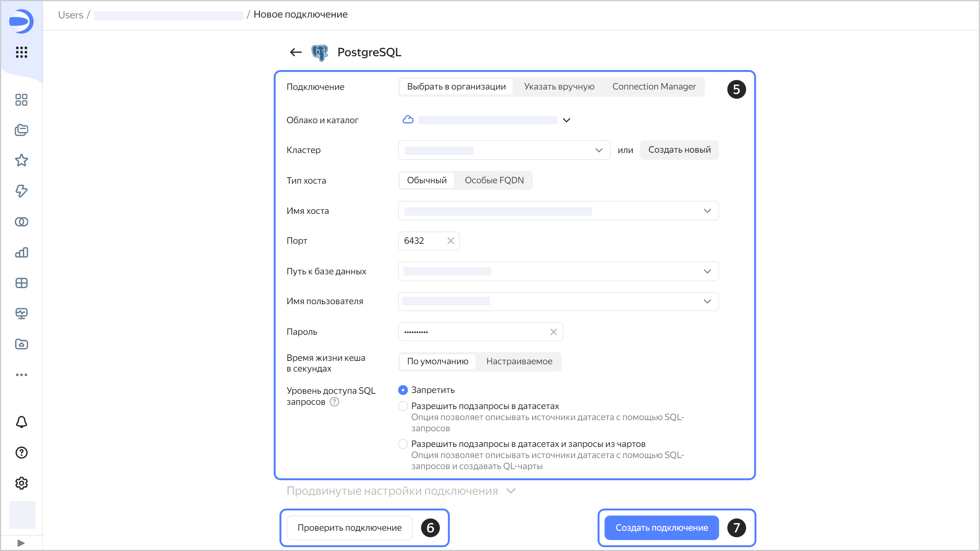Click the lightning bolt connections icon
This screenshot has height=551, width=980.
(x=21, y=191)
